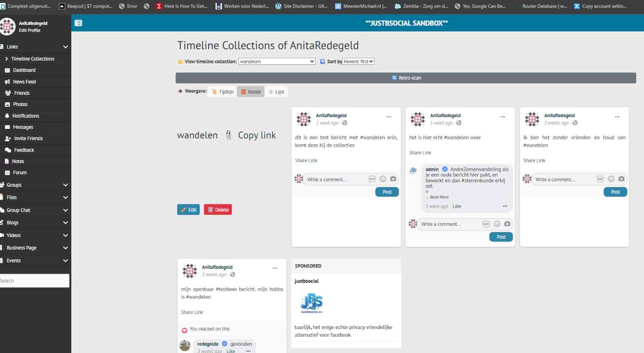The image size is (644, 353).
Task: Open the Sort by Newest first dropdown
Action: point(358,61)
